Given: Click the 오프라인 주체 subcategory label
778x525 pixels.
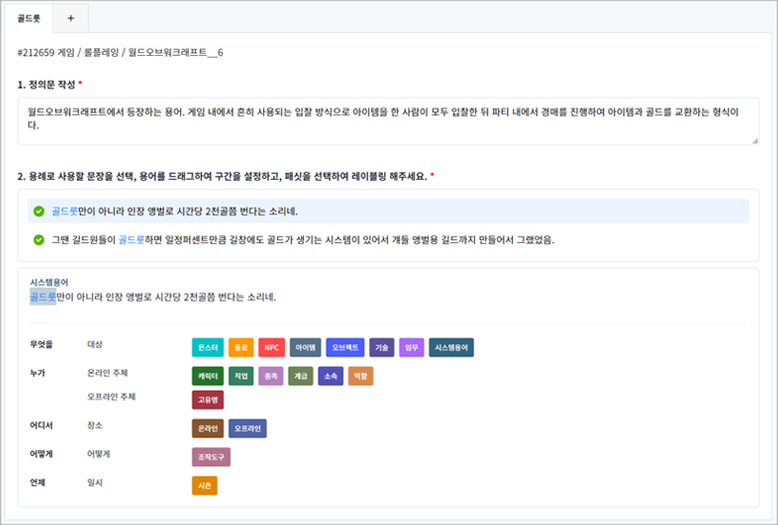Looking at the screenshot, I should [112, 397].
